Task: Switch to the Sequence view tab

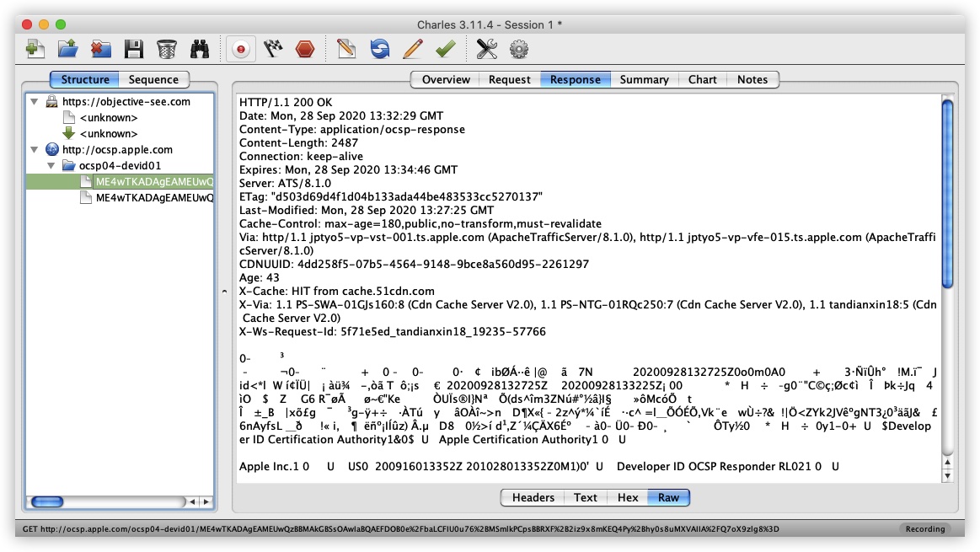Action: pyautogui.click(x=153, y=79)
